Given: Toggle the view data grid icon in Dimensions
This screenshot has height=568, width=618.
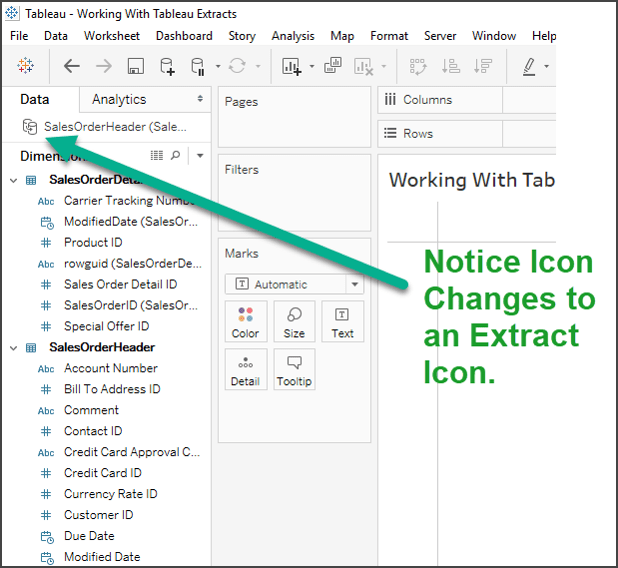Looking at the screenshot, I should tap(156, 156).
